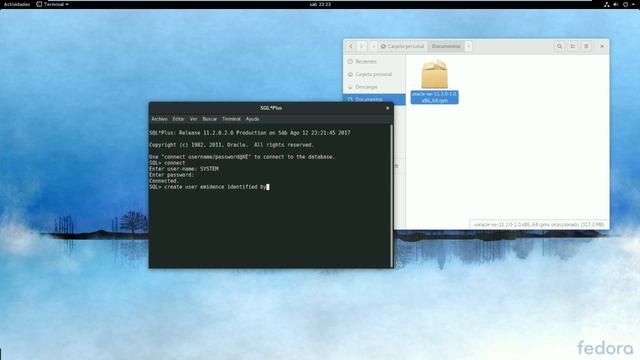Select Carpeta personal in Files sidebar
This screenshot has width=640, height=360.
[374, 74]
